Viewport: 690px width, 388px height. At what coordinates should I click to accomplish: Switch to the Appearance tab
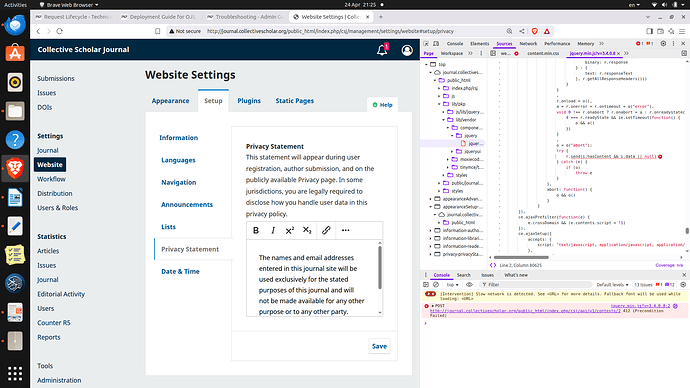click(x=170, y=101)
